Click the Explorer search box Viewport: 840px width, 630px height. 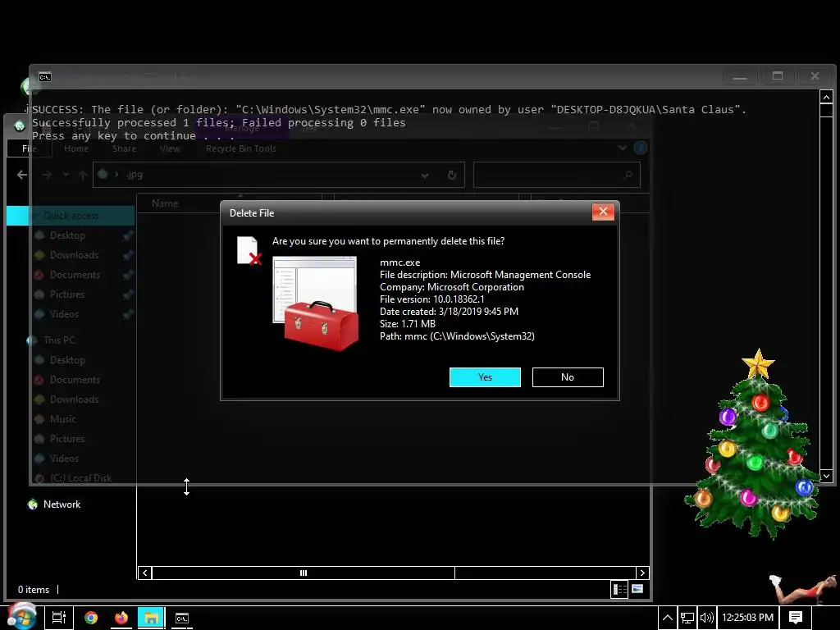(x=557, y=175)
